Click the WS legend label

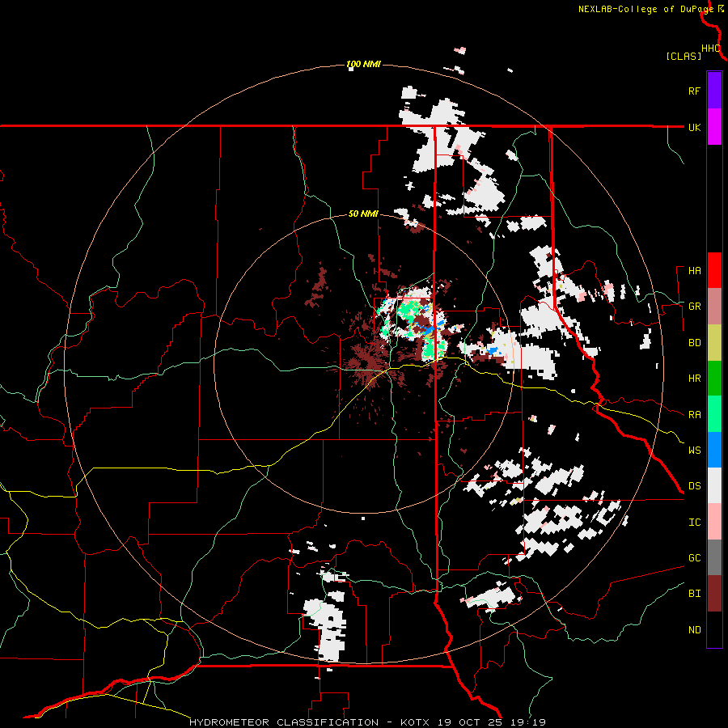coord(694,451)
